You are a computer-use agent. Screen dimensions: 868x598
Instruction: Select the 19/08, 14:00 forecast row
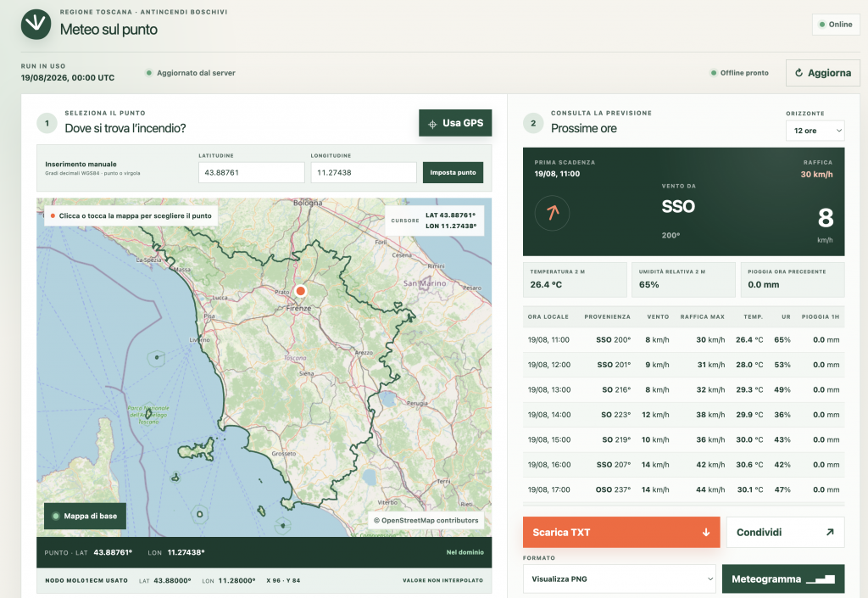click(684, 415)
